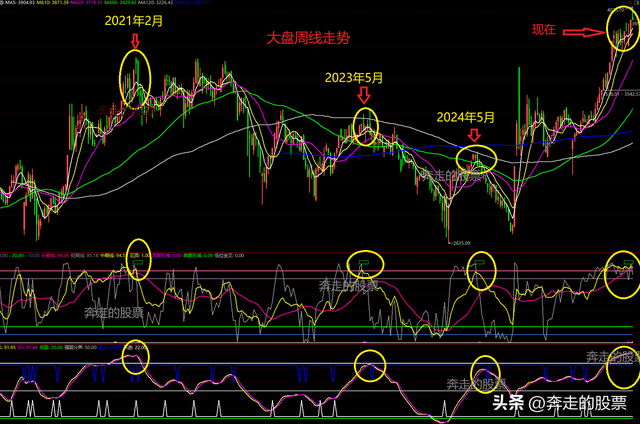Click the 3542.57 price label at right edge
The width and height of the screenshot is (640, 424).
631,94
